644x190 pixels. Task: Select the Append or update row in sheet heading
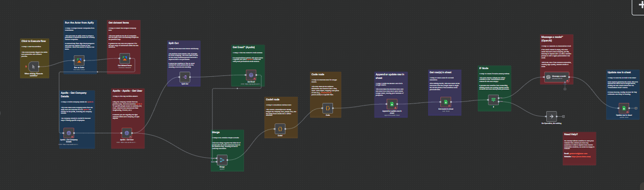(390, 76)
